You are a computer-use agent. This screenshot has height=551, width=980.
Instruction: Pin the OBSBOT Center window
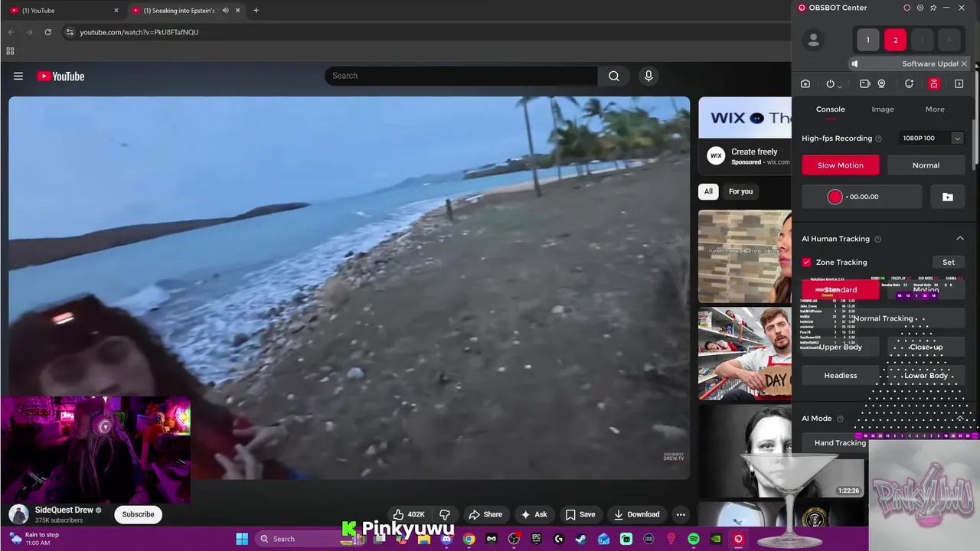tap(933, 8)
